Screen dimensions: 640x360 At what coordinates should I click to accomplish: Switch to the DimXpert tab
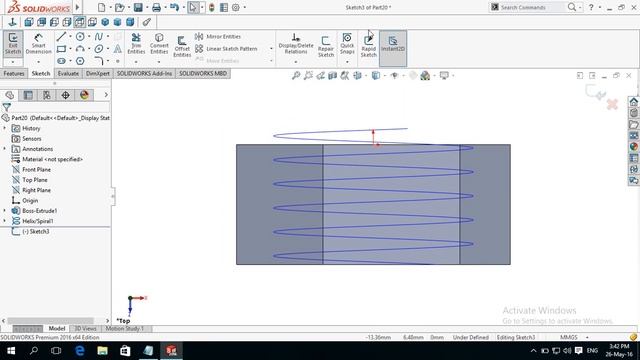tap(98, 73)
